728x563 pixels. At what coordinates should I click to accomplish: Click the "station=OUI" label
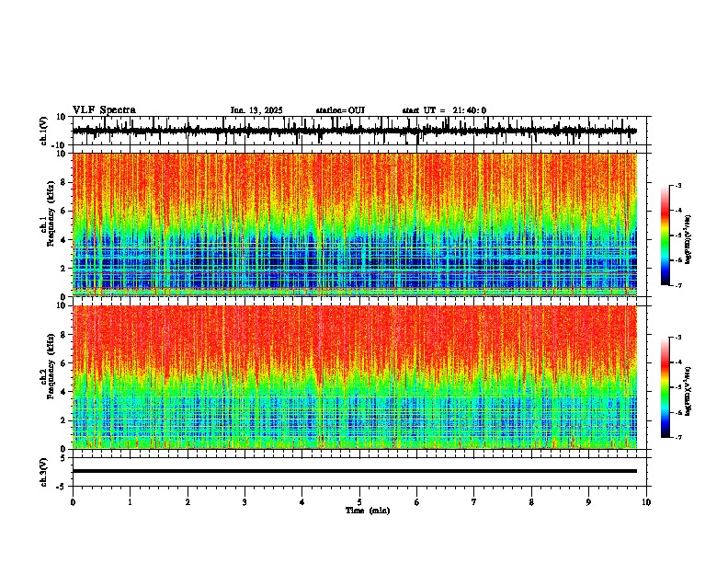point(340,110)
